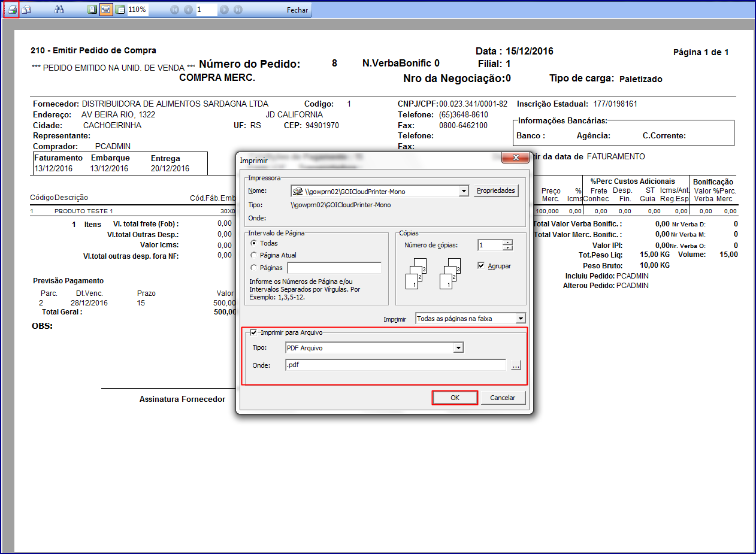
Task: Click the Inscrição Estadual value 177/0198161
Action: coord(615,104)
